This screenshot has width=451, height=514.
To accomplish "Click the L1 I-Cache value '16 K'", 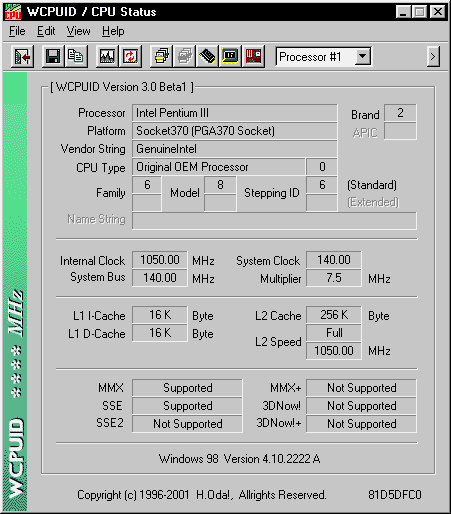I will click(160, 315).
